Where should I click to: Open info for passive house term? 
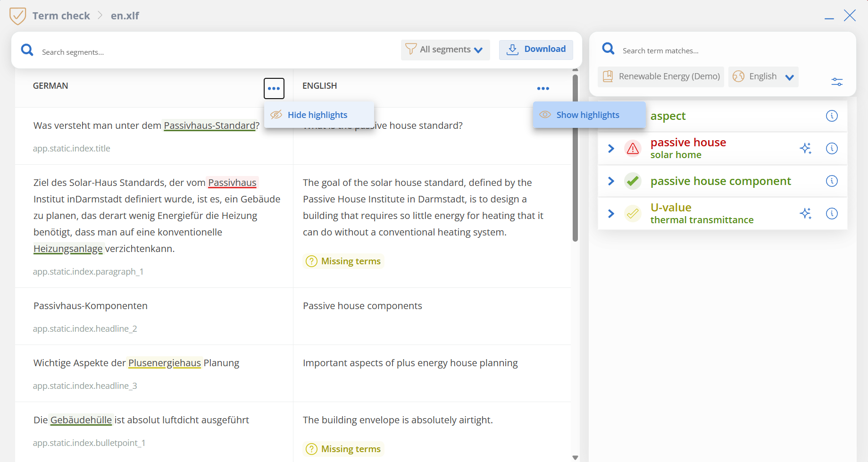point(832,148)
